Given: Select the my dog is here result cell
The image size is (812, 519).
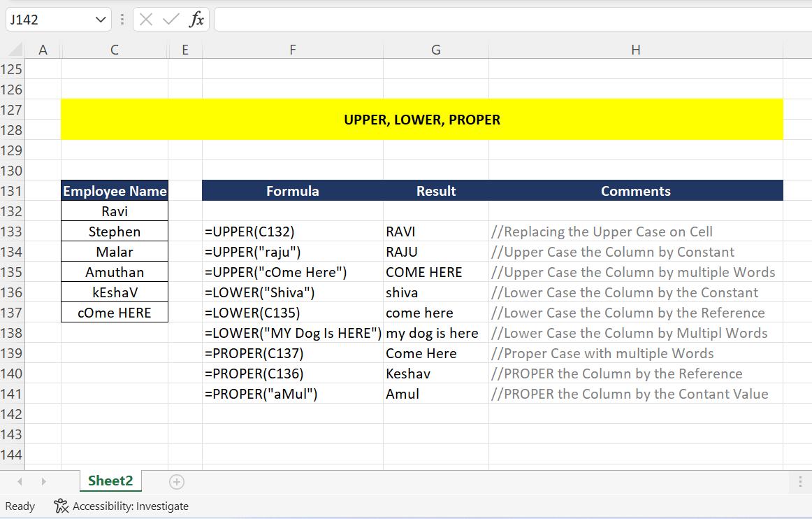Looking at the screenshot, I should 436,333.
